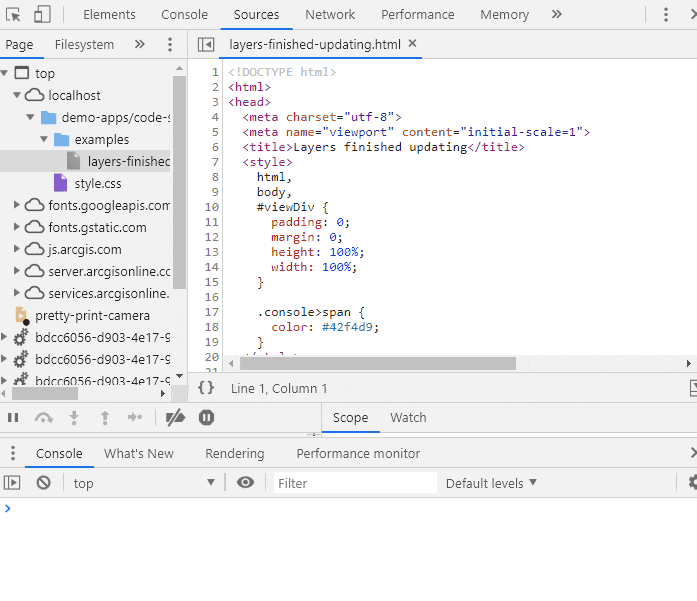Click the pretty-print-camera snippet file icon
The image size is (697, 601).
coord(22,315)
